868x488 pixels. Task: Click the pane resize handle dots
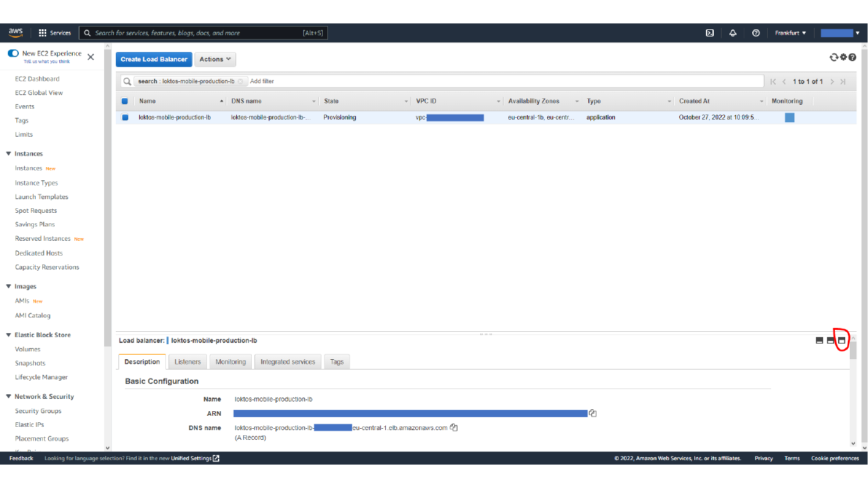486,334
